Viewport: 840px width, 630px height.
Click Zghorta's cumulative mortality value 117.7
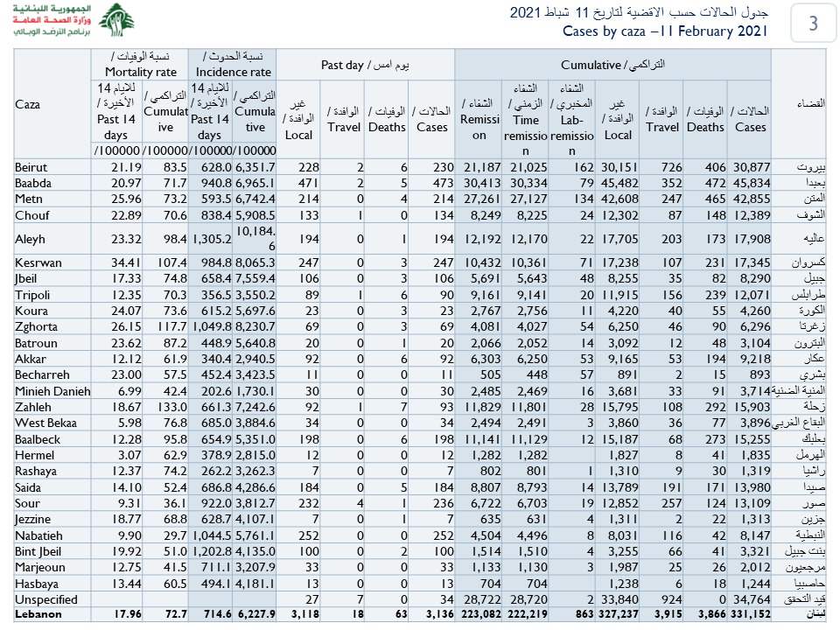tap(172, 326)
